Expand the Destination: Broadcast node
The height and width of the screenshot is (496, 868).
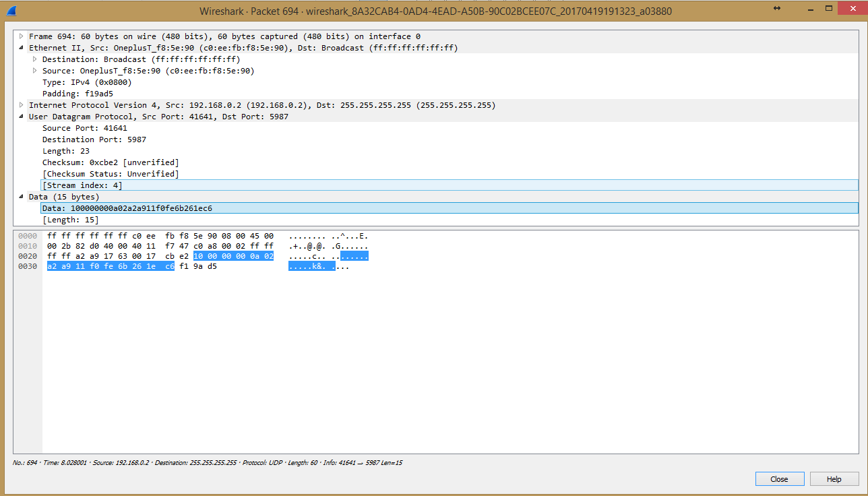click(x=35, y=59)
